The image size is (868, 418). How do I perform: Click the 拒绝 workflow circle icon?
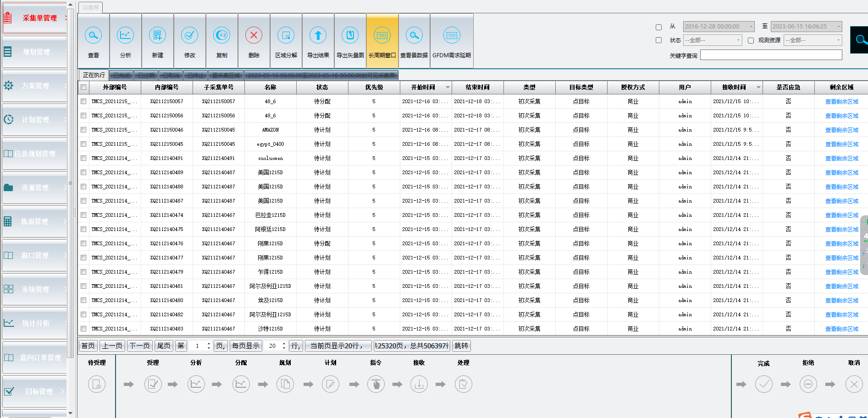pos(808,384)
